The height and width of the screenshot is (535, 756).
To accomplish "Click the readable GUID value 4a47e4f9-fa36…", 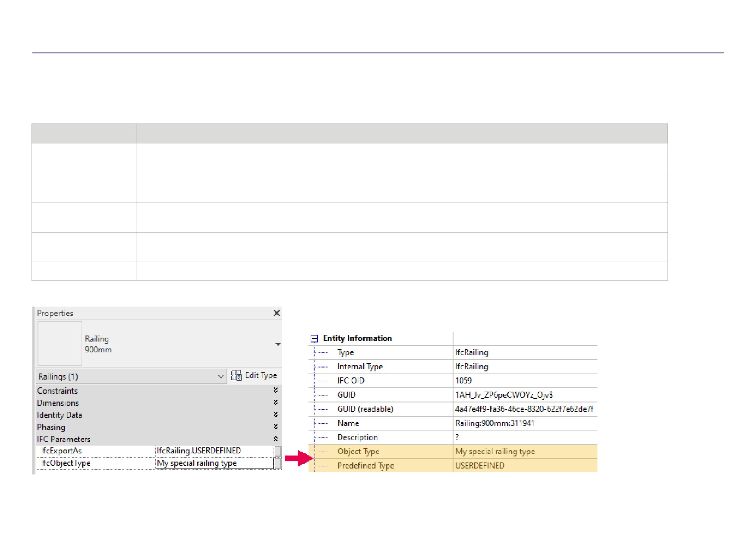I will coord(524,409).
